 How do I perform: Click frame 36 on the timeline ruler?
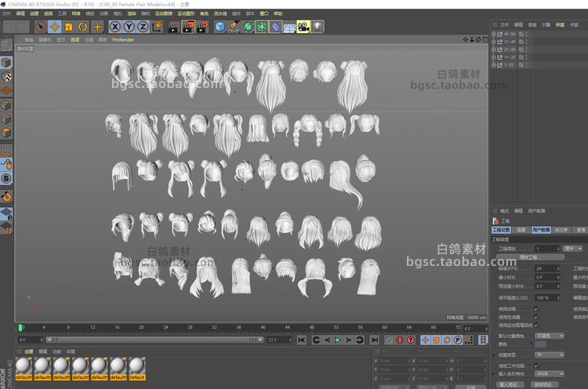[x=238, y=327]
